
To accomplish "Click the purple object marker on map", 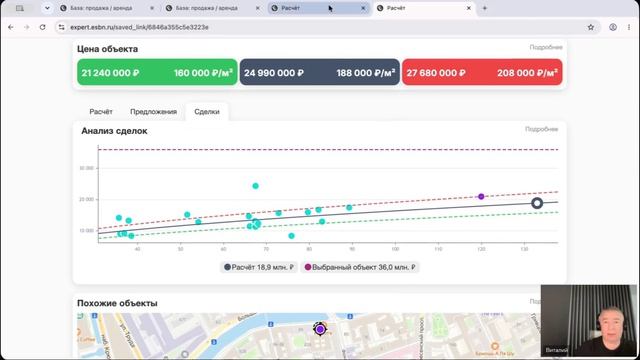I will coord(320,329).
